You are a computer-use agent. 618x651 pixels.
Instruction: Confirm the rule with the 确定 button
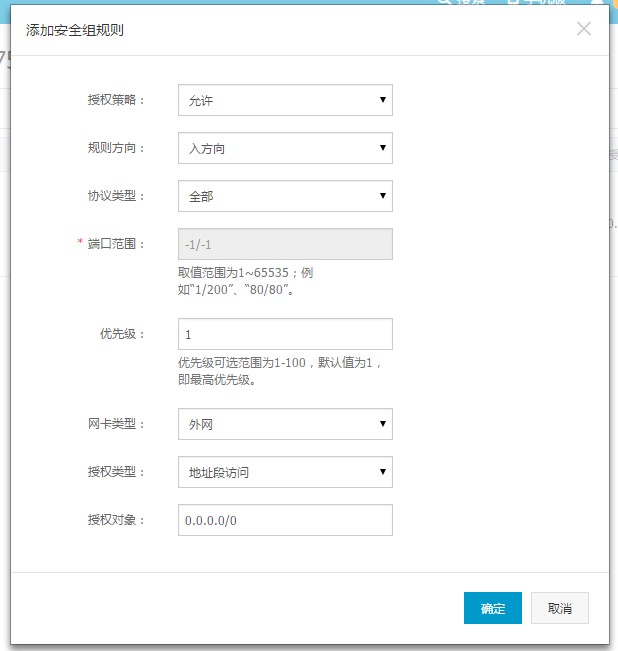point(492,608)
